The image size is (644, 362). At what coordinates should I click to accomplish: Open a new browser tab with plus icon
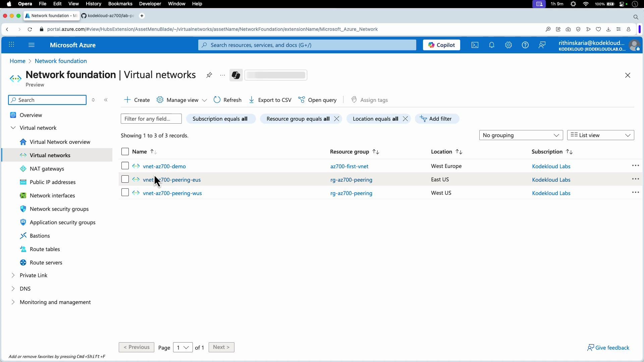(142, 16)
